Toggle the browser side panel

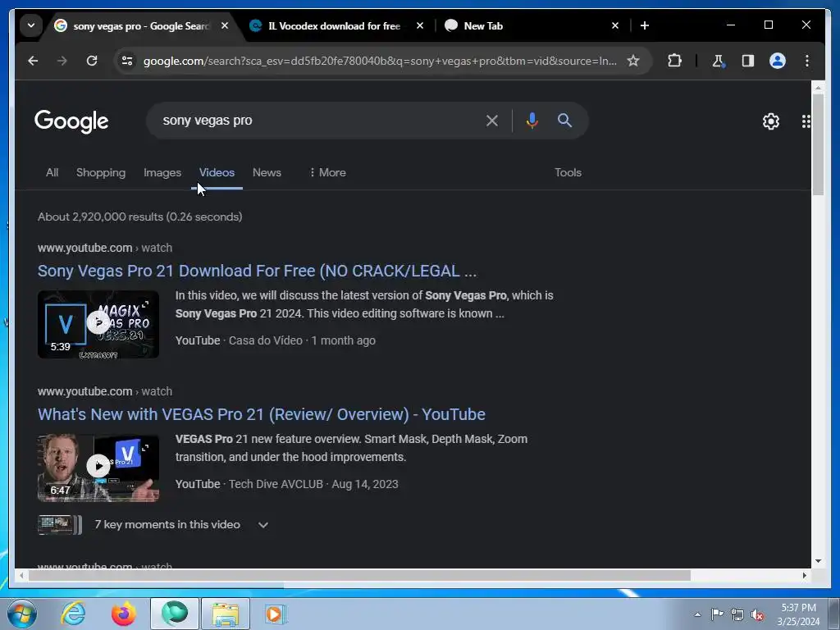click(x=748, y=61)
